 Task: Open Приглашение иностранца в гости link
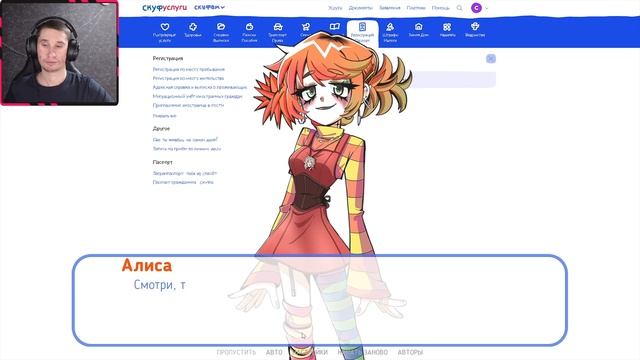[188, 105]
